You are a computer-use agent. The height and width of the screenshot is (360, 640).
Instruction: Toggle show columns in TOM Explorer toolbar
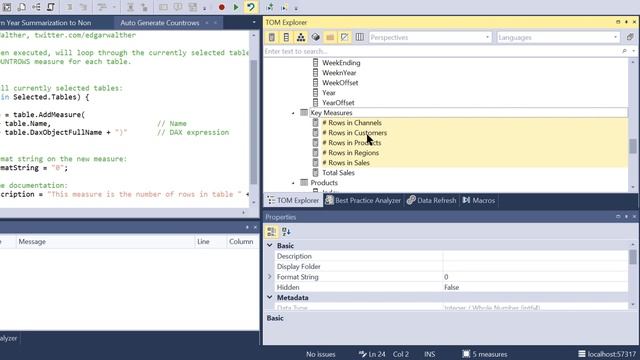pos(286,38)
